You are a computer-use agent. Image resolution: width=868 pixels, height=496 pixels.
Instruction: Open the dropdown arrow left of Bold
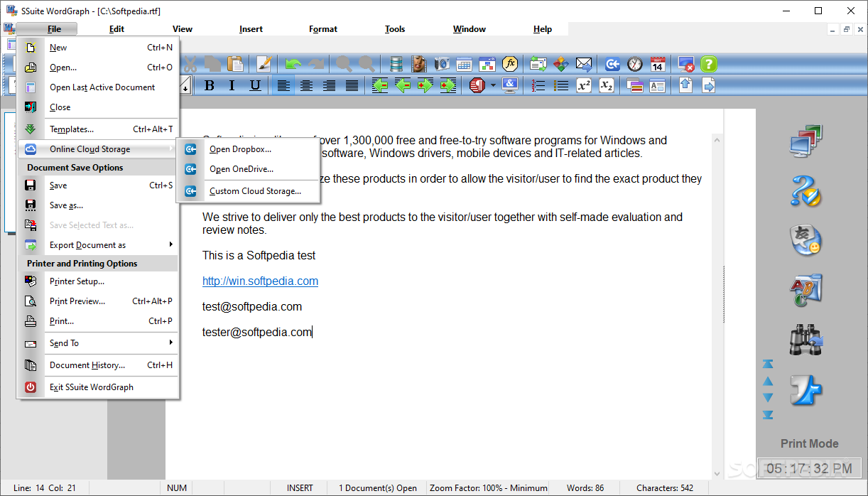click(x=185, y=86)
